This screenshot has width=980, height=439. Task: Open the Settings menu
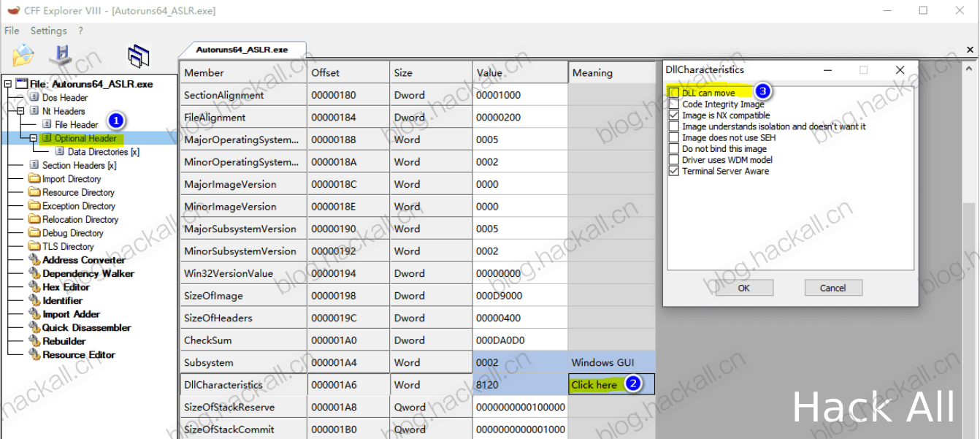coord(49,31)
